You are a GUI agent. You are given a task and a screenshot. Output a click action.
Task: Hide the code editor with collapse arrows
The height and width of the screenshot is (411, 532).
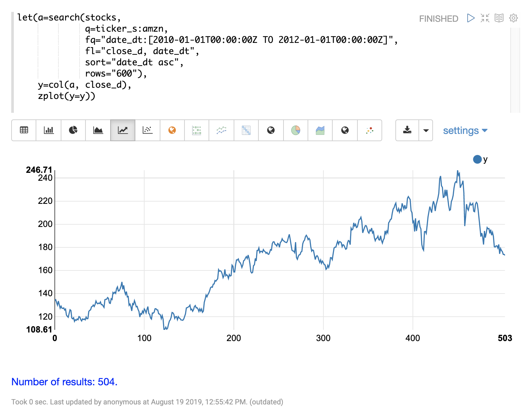(485, 18)
